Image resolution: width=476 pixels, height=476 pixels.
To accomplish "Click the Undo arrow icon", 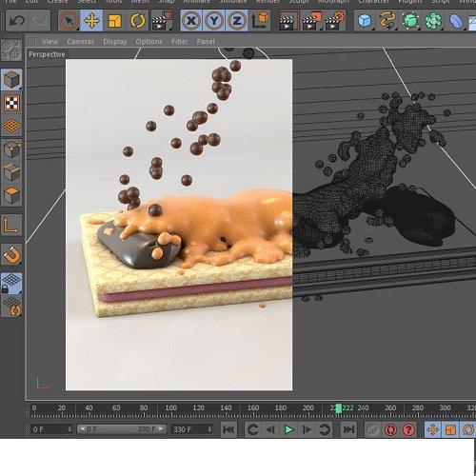I will coord(17,21).
